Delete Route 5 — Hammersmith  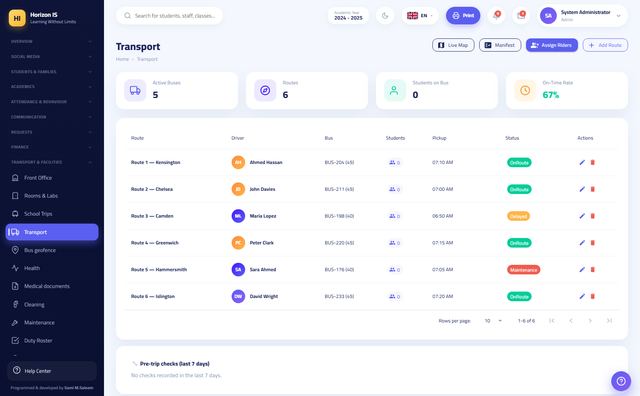593,269
